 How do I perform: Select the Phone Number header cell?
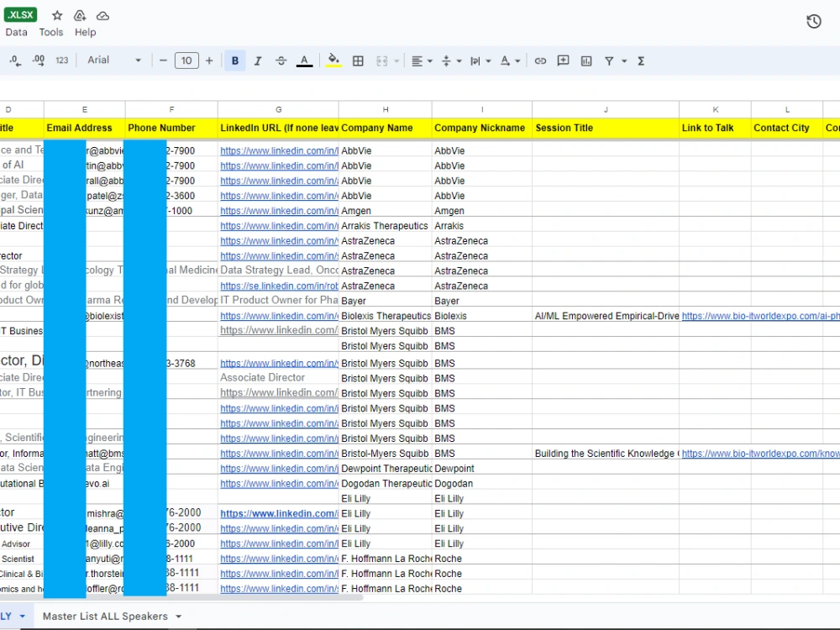[171, 128]
